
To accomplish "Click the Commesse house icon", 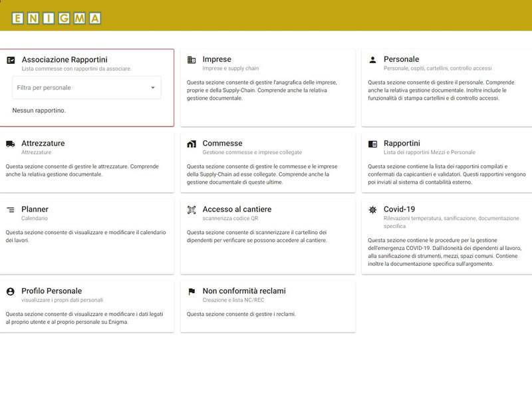I will (192, 144).
